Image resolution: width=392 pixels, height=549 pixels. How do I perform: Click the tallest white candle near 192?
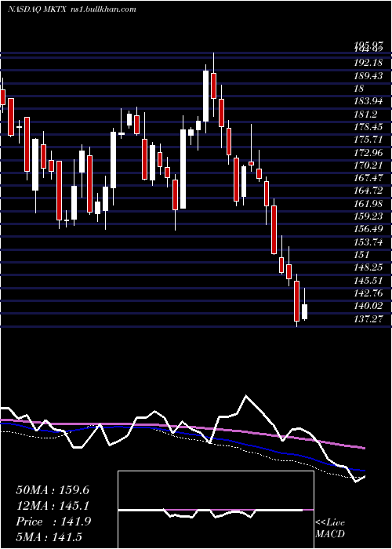205,96
